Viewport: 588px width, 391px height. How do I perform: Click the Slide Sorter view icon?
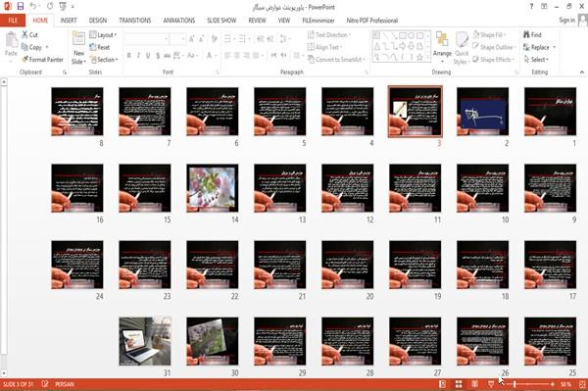click(x=459, y=384)
